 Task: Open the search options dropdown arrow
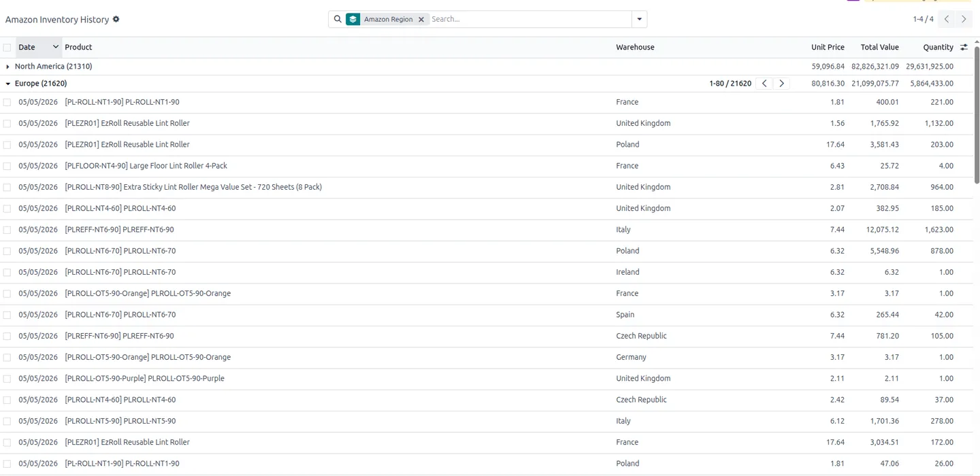(x=639, y=19)
